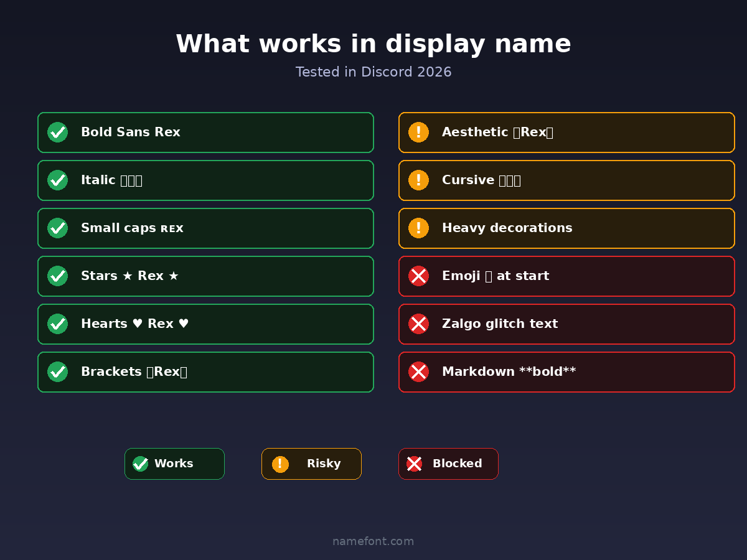Viewport: 747px width, 560px height.
Task: Select the Risky legend badge
Action: pos(311,464)
